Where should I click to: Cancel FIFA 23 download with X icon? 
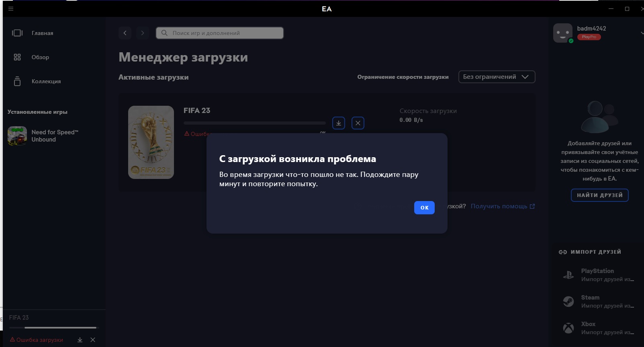point(358,123)
